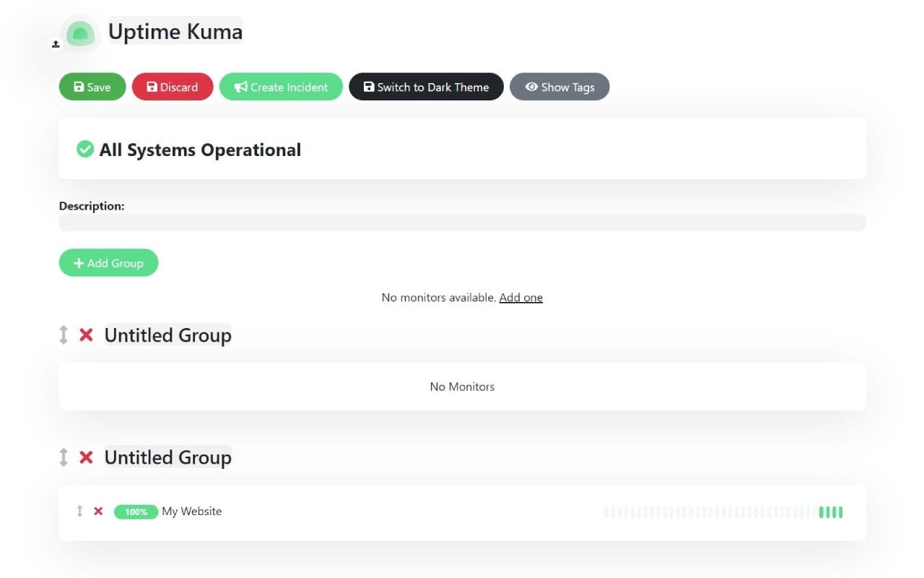This screenshot has width=924, height=578.
Task: Click the green checkmark status icon
Action: click(x=85, y=149)
